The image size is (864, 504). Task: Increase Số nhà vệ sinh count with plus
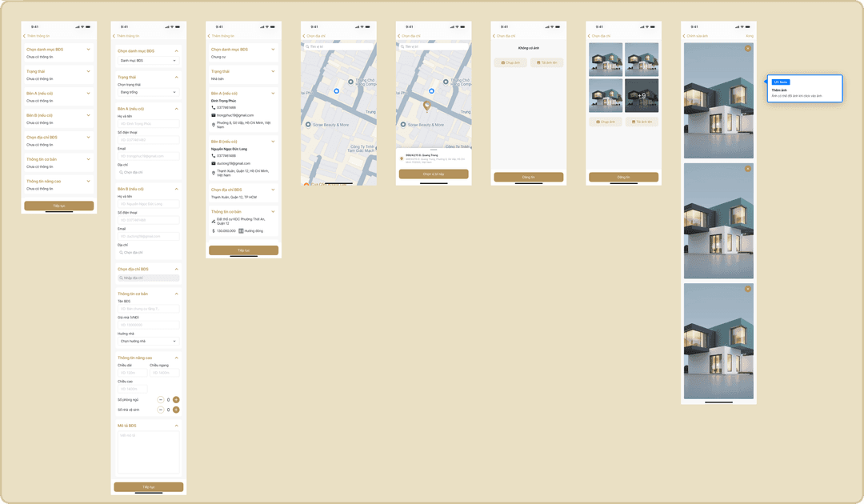pos(176,409)
